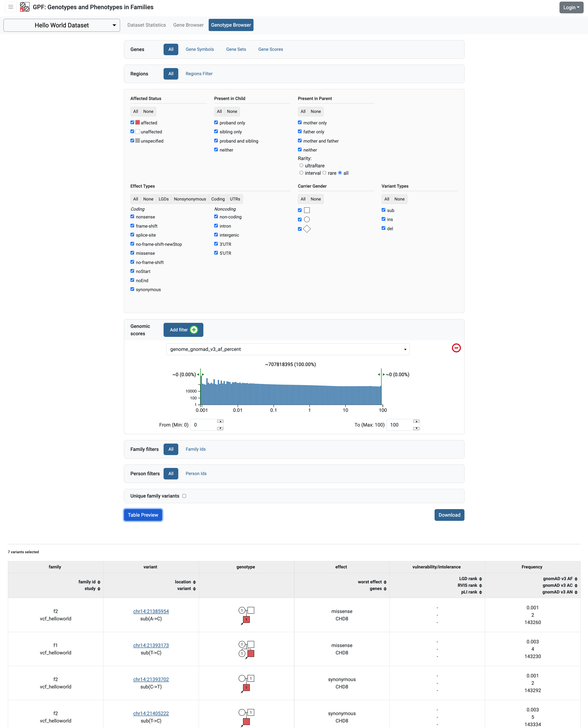The width and height of the screenshot is (588, 728).
Task: Open the Regions Filter tab
Action: 199,74
